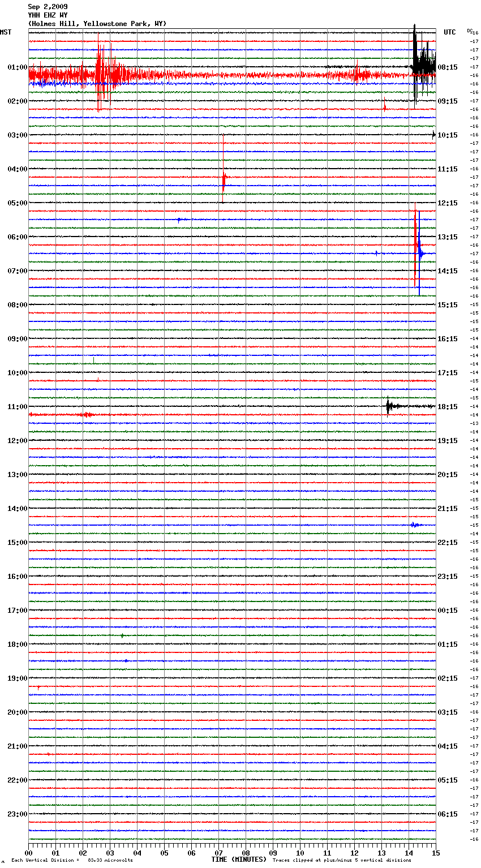Screen dimensions: 481x868
Task: Click 'Each Vertical Division = 83.33 microvolts' note
Action: coord(72,861)
